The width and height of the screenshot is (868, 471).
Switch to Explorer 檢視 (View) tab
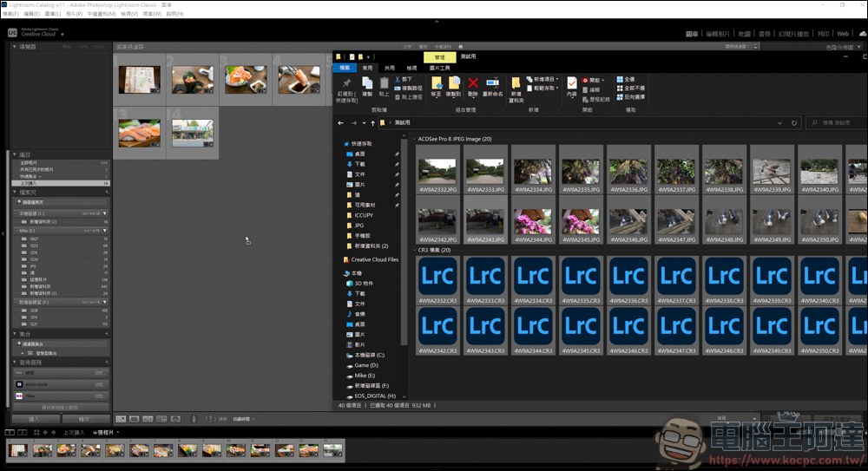411,68
